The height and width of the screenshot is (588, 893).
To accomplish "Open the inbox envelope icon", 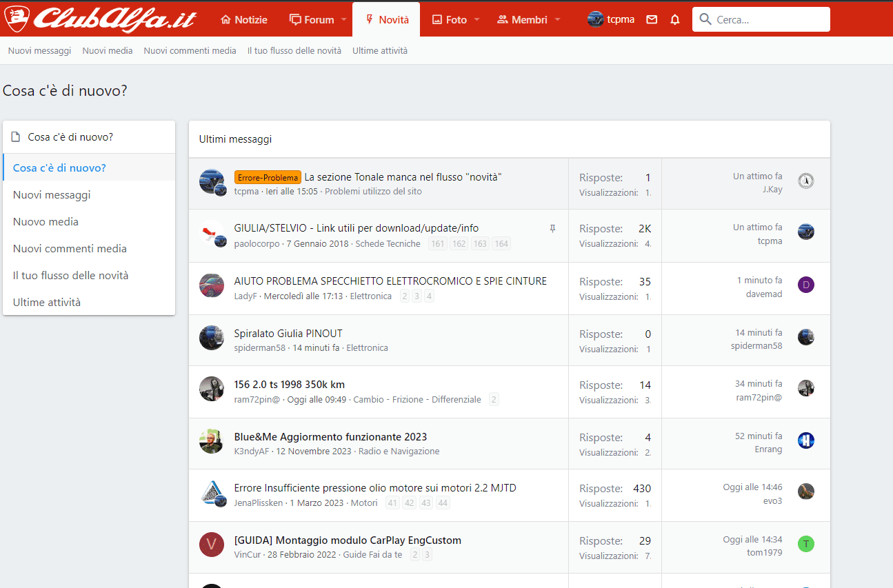I will coord(652,20).
